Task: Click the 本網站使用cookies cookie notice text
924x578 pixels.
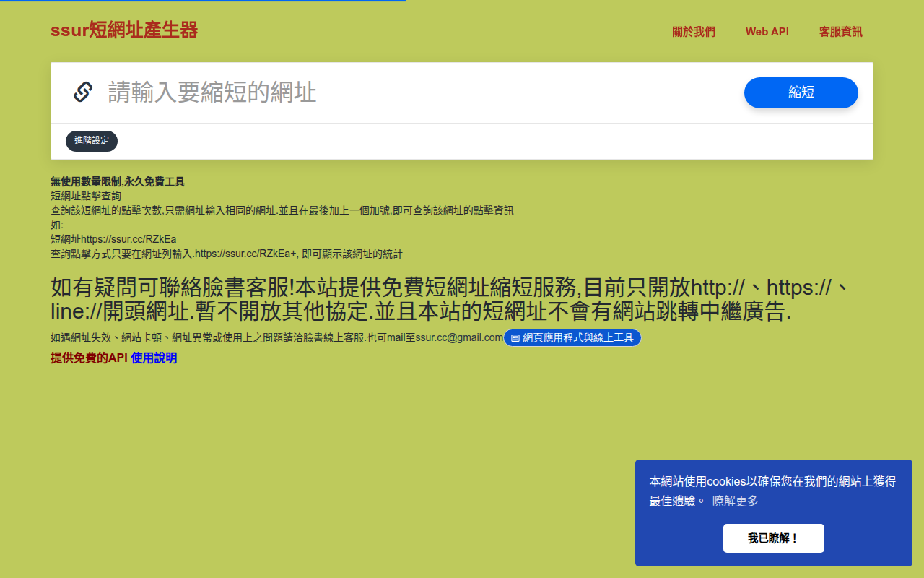Action: click(x=773, y=491)
